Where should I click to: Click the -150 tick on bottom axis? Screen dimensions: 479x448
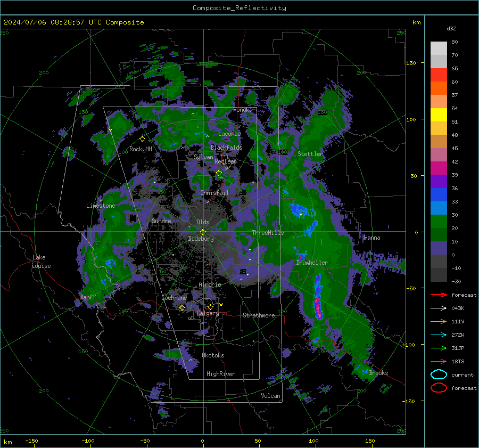coord(31,441)
